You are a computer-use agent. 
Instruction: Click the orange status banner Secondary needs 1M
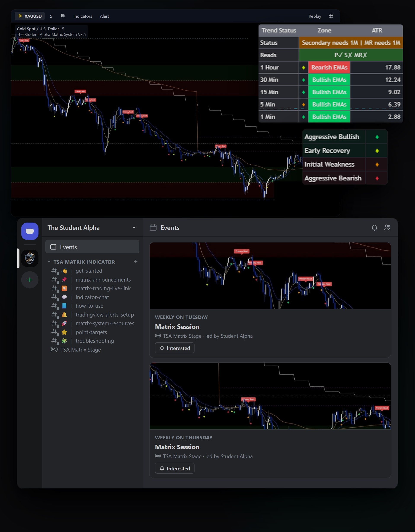point(351,43)
